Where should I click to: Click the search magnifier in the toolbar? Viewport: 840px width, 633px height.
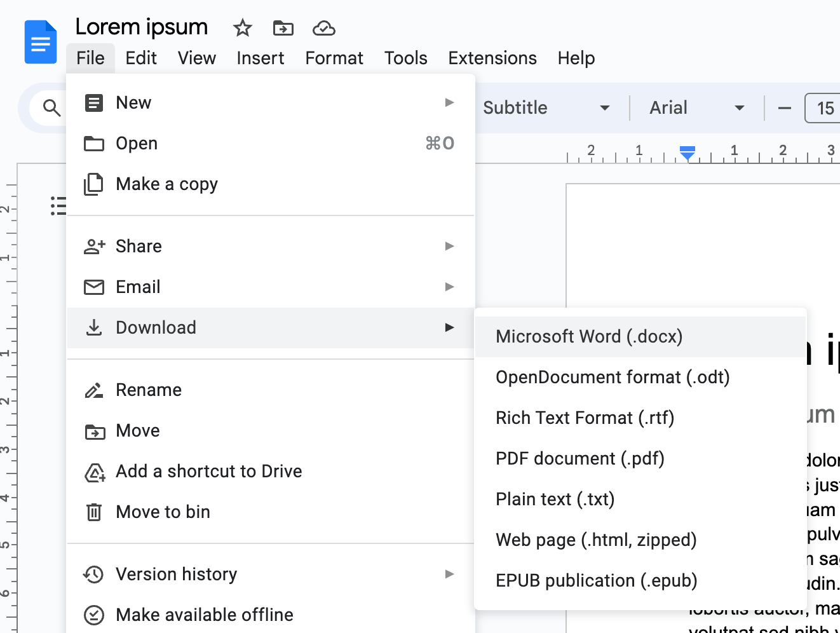(x=51, y=107)
